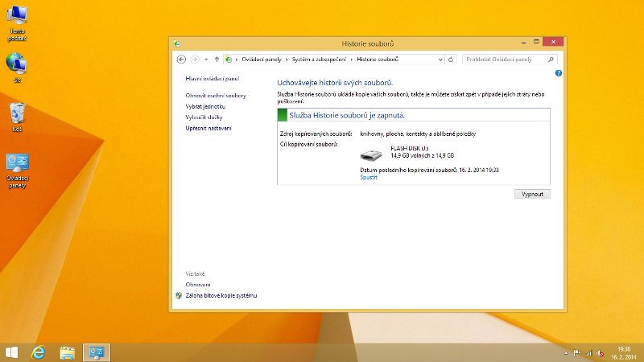Click the Spustit link

pos(368,177)
